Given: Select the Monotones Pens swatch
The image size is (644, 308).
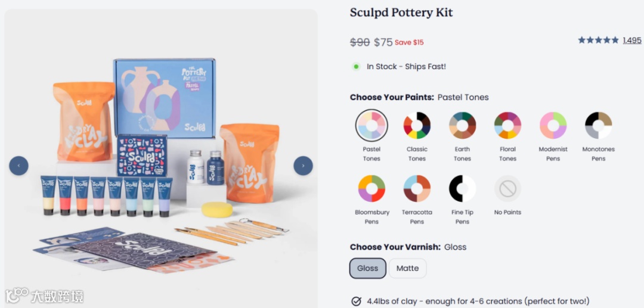Looking at the screenshot, I should tap(599, 126).
